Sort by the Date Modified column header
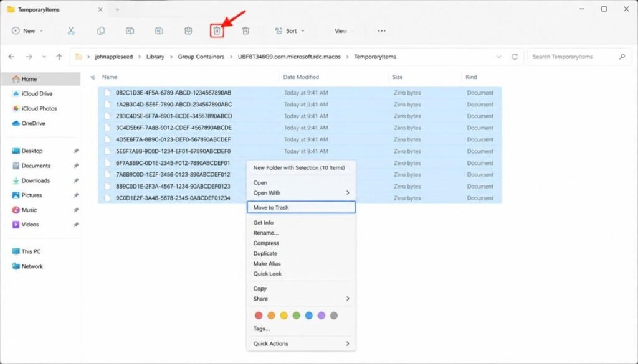The height and width of the screenshot is (364, 638). tap(301, 77)
